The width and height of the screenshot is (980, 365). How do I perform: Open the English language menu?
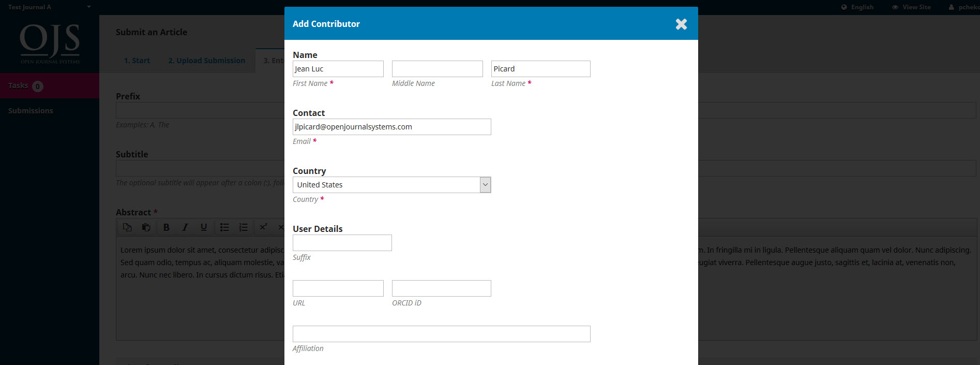click(x=857, y=7)
